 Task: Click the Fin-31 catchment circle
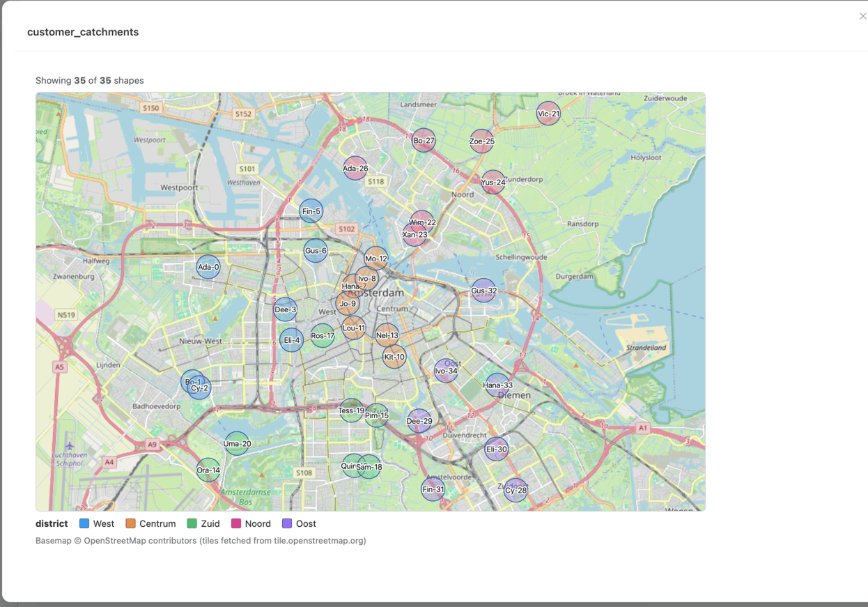[433, 489]
